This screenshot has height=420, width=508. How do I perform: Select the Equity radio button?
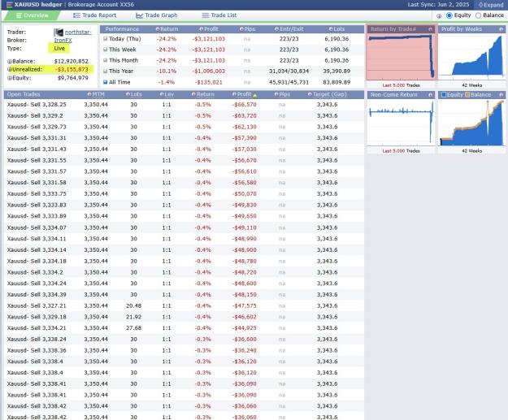[x=449, y=15]
